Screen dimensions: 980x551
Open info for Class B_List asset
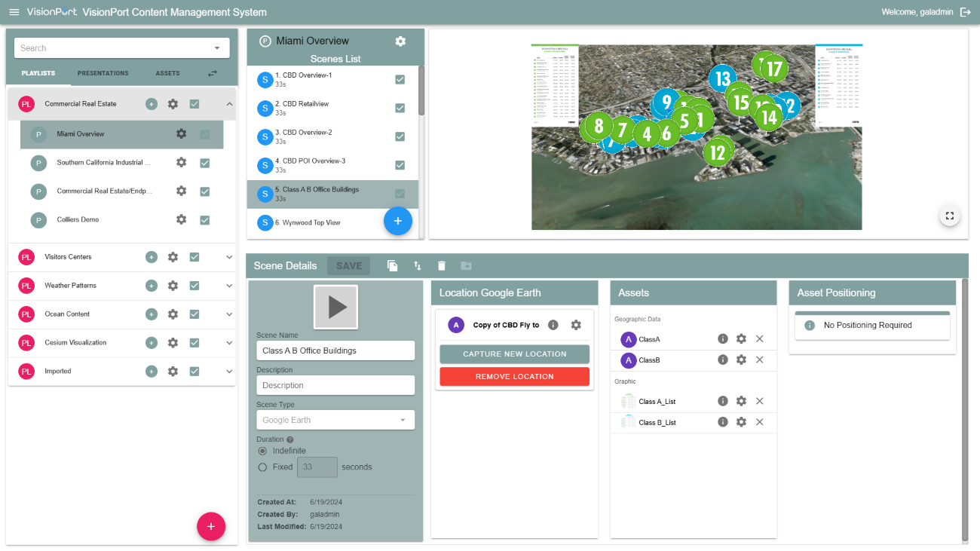click(x=722, y=422)
